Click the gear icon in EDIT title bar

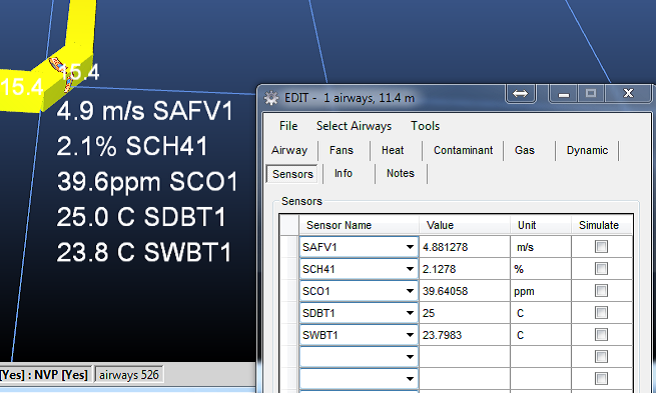tap(271, 98)
